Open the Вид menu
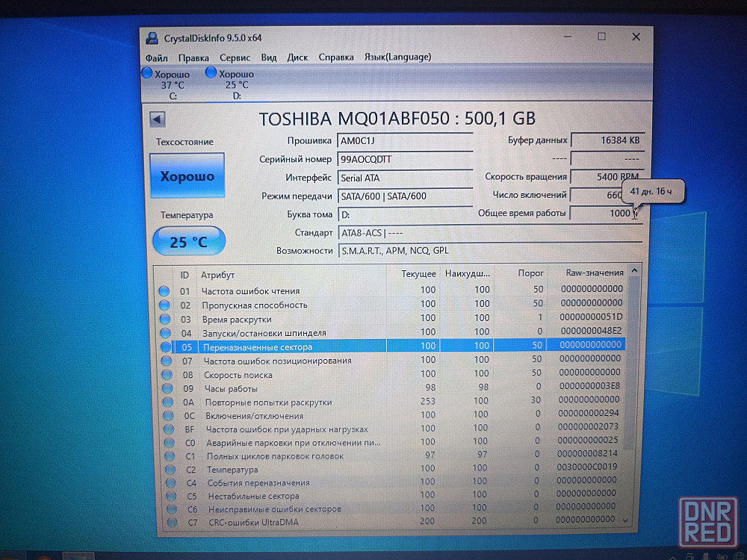This screenshot has width=747, height=560. coord(269,57)
